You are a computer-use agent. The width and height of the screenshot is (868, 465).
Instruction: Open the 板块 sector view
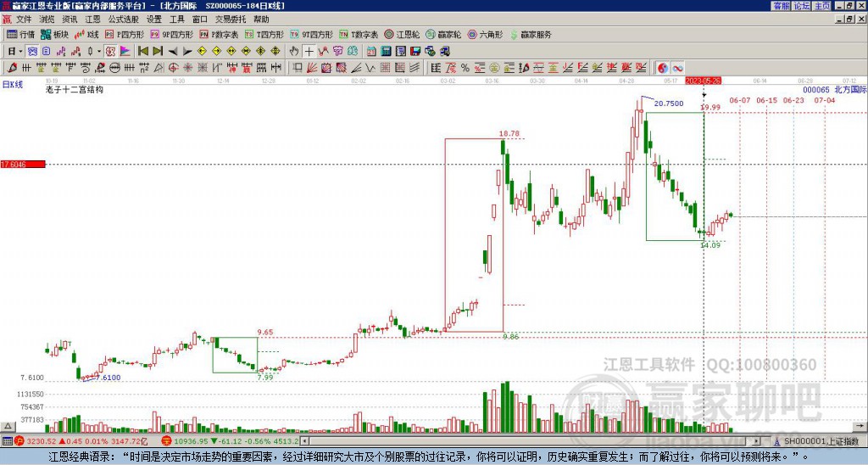[54, 34]
